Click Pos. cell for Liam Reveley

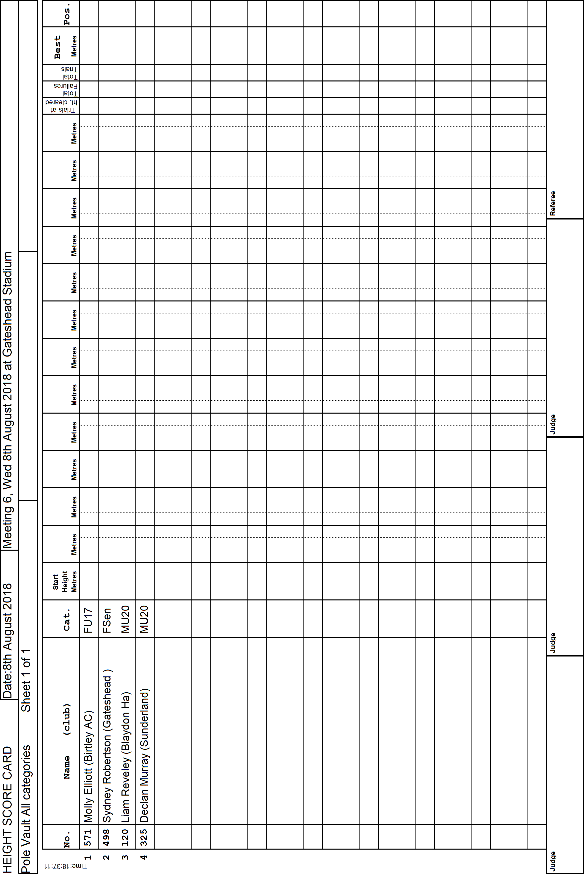click(x=126, y=14)
